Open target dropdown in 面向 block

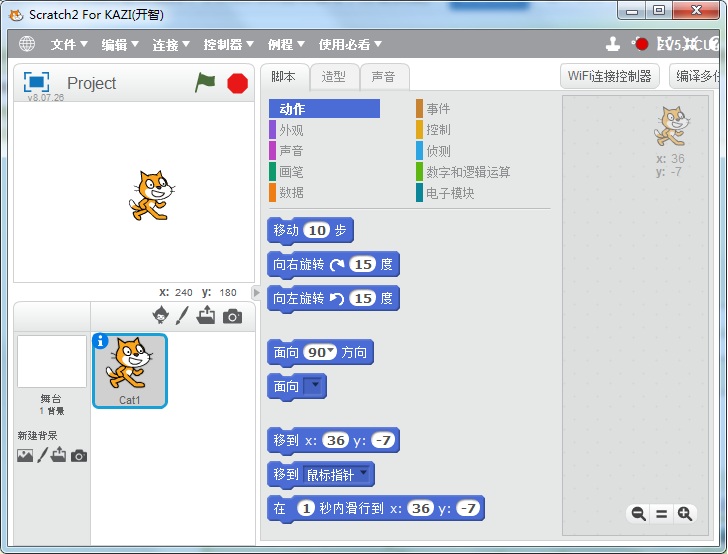tap(314, 385)
